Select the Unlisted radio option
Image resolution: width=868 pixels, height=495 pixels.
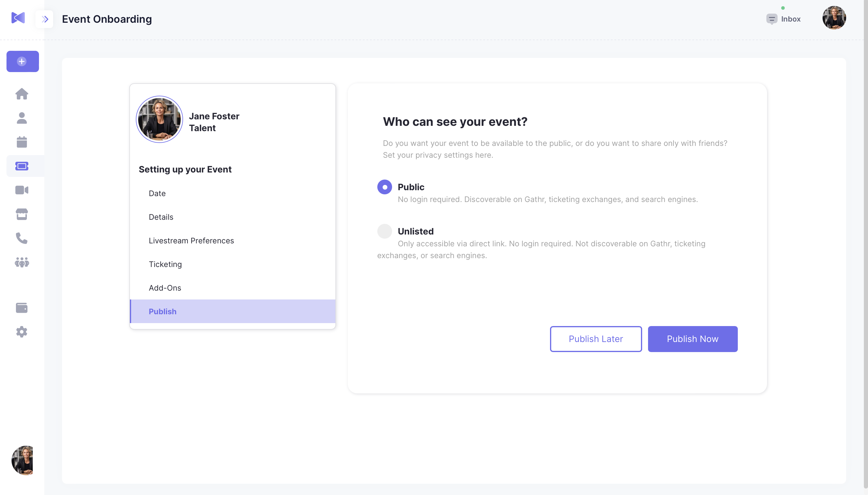[x=384, y=231]
